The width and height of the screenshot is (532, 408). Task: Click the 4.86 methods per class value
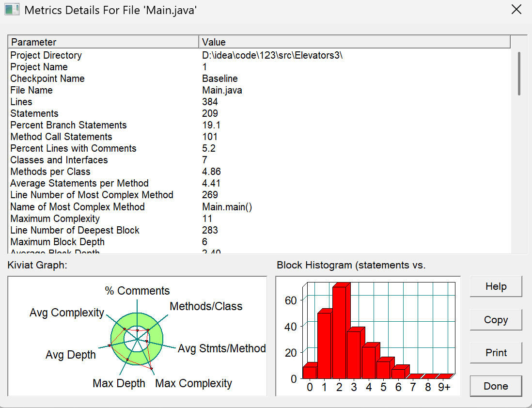coord(211,172)
